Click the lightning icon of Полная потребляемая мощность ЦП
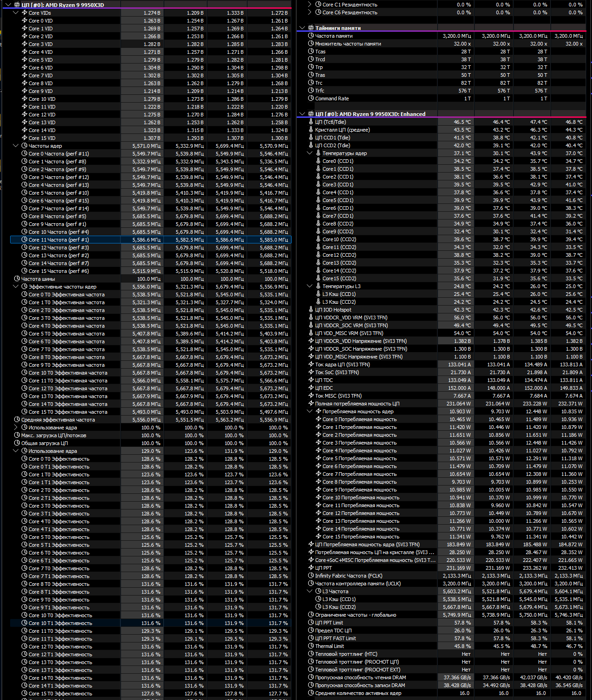Screen dimensions: 592x700 [311, 404]
